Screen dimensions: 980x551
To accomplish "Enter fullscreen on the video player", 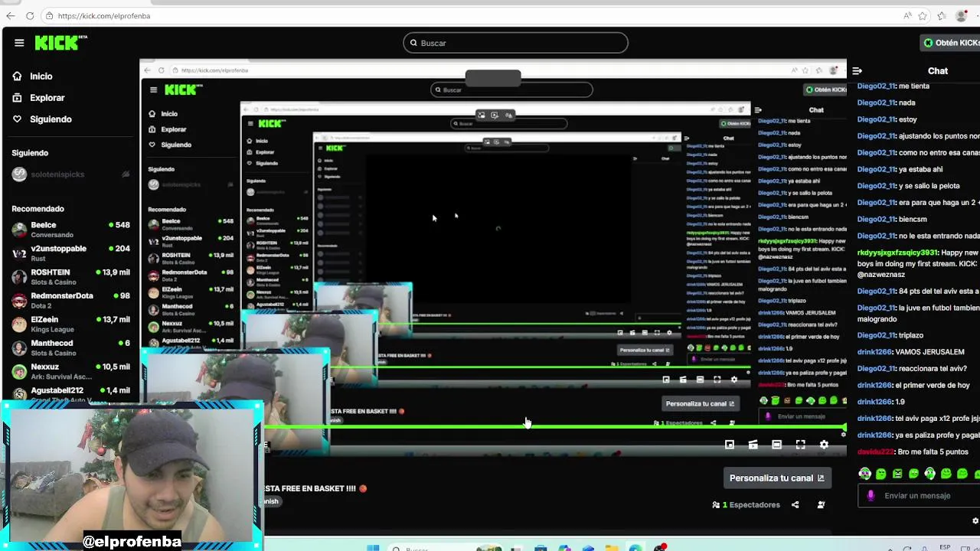I will click(x=801, y=445).
